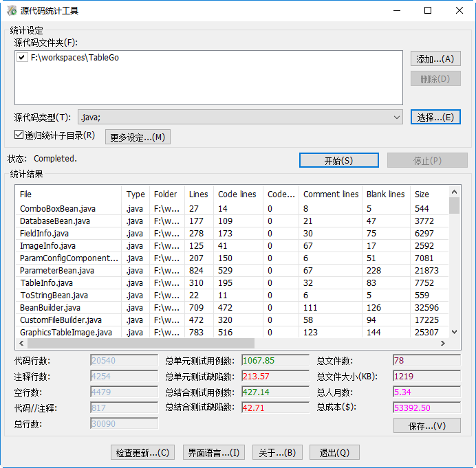Select the BeanBuilder.java row

pos(232,308)
